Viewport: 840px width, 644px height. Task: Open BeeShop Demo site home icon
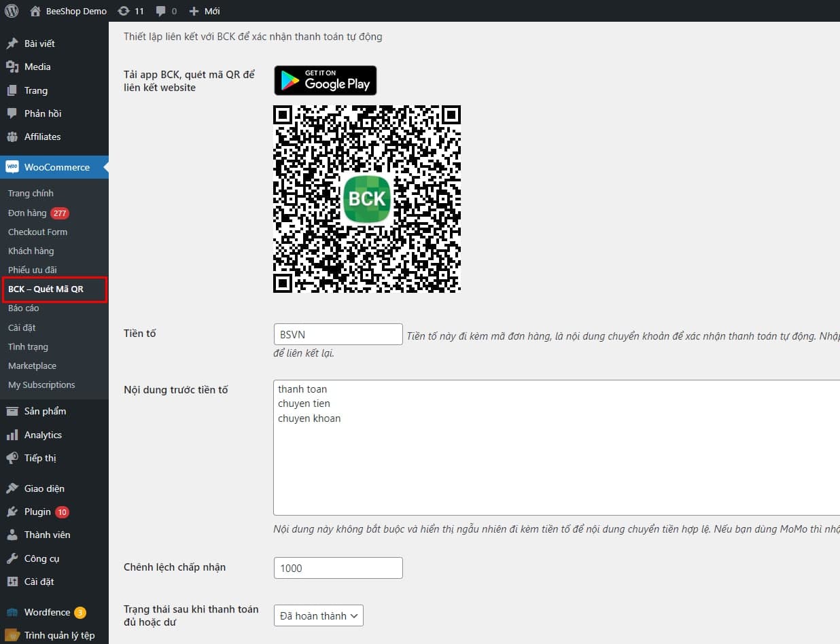point(35,11)
